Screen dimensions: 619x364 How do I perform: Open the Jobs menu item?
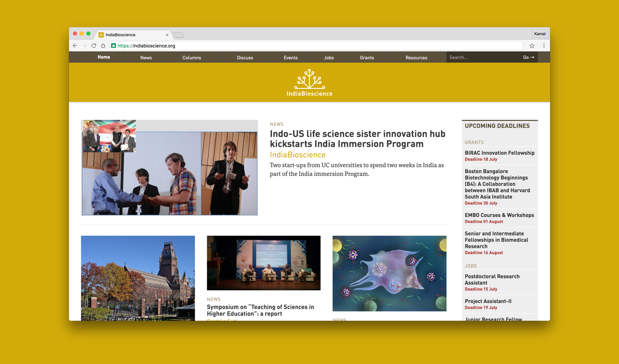(x=329, y=58)
